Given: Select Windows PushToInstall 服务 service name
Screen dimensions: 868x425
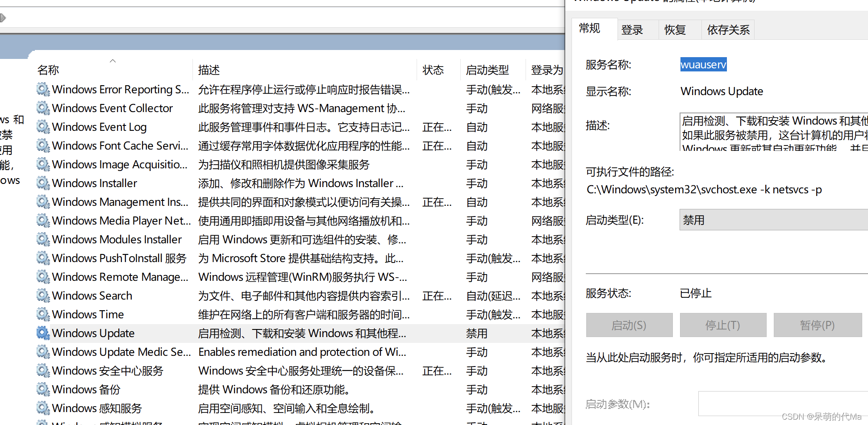Looking at the screenshot, I should (x=119, y=258).
